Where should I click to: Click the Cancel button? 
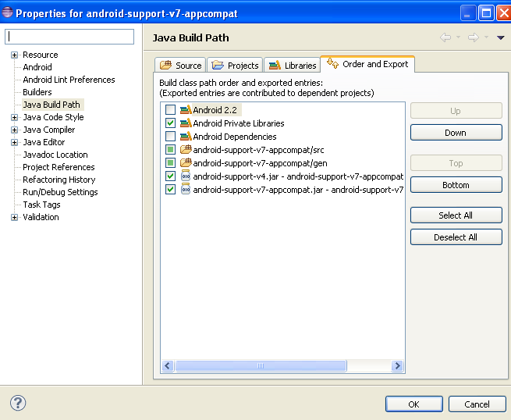[x=477, y=404]
